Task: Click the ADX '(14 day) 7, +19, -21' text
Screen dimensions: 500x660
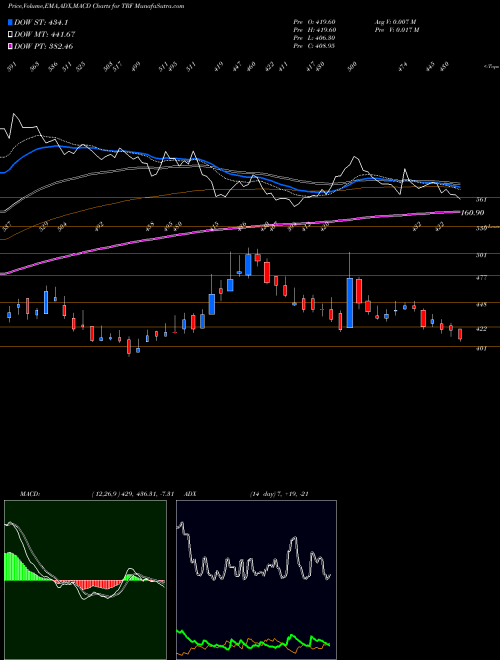Action: pos(279,494)
